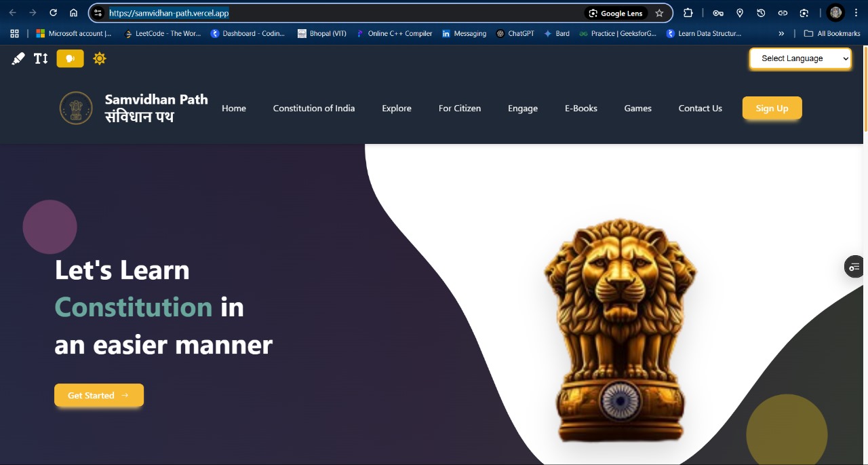Open the Chrome three-dot menu

pos(856,13)
